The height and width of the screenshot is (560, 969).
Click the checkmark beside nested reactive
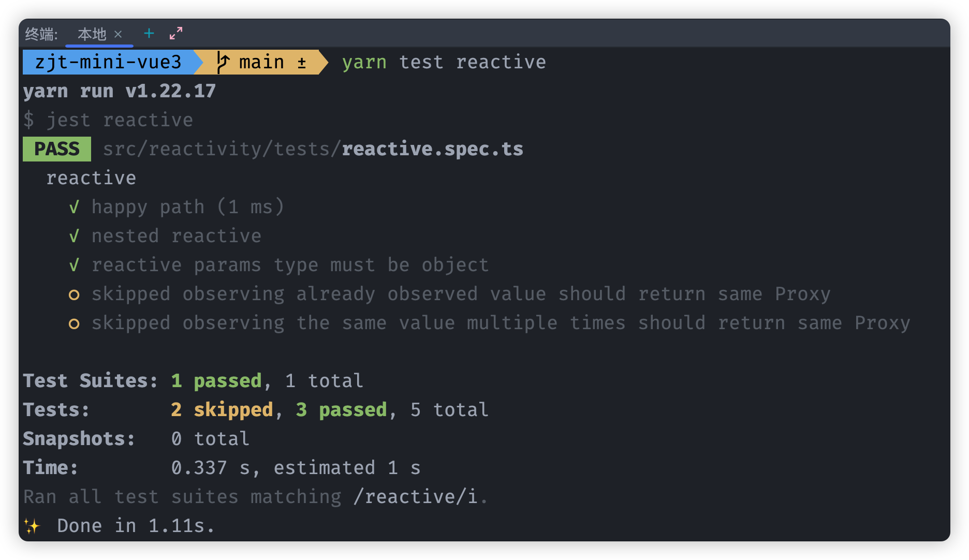point(74,236)
